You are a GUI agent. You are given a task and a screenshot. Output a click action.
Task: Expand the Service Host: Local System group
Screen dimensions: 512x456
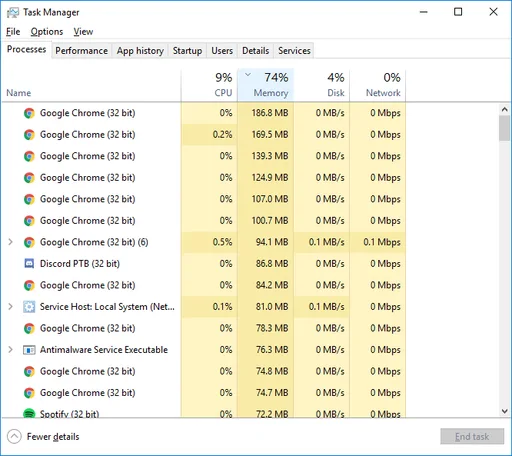(10, 307)
